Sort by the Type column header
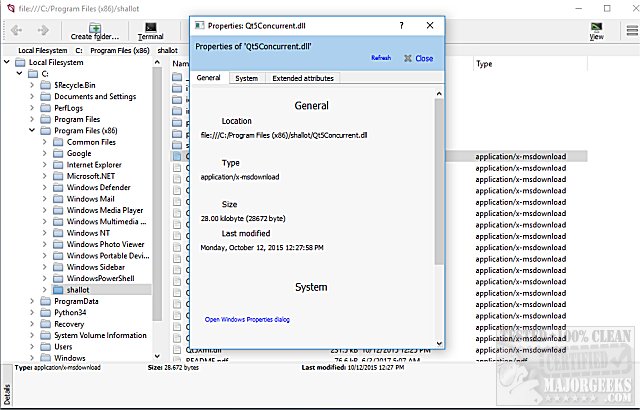The height and width of the screenshot is (410, 640). click(484, 64)
